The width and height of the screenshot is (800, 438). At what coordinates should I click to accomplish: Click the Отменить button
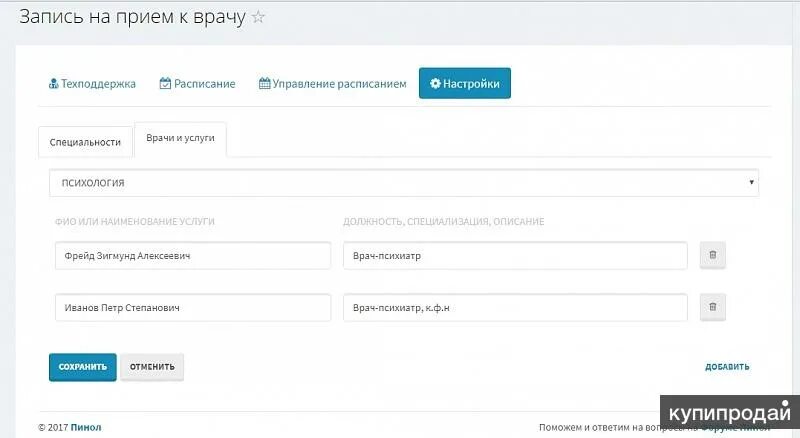coord(152,367)
